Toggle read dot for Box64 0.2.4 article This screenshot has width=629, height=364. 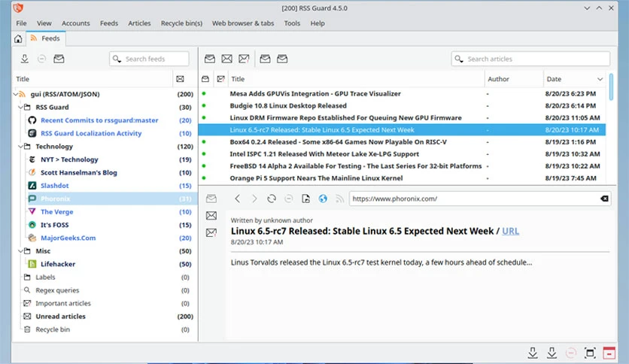[x=204, y=141]
